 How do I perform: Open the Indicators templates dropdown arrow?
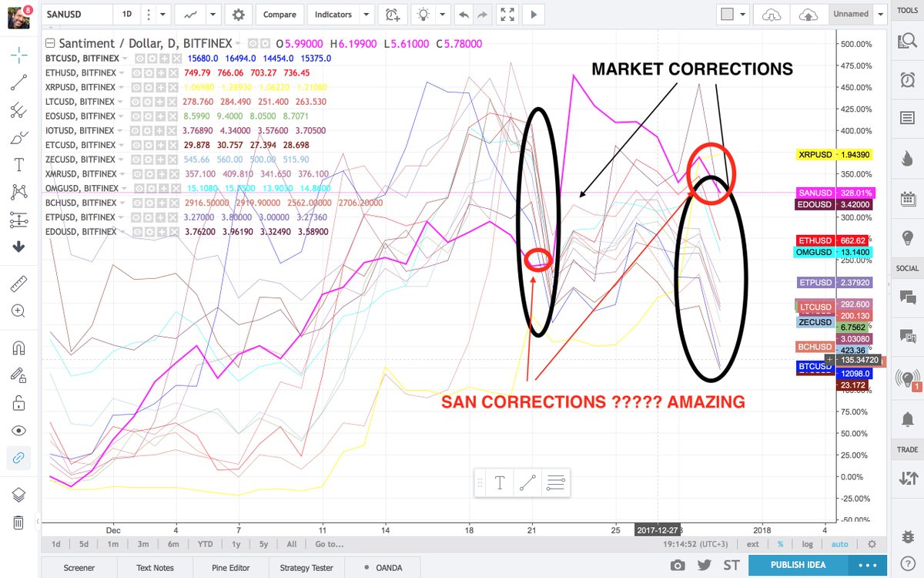click(367, 15)
